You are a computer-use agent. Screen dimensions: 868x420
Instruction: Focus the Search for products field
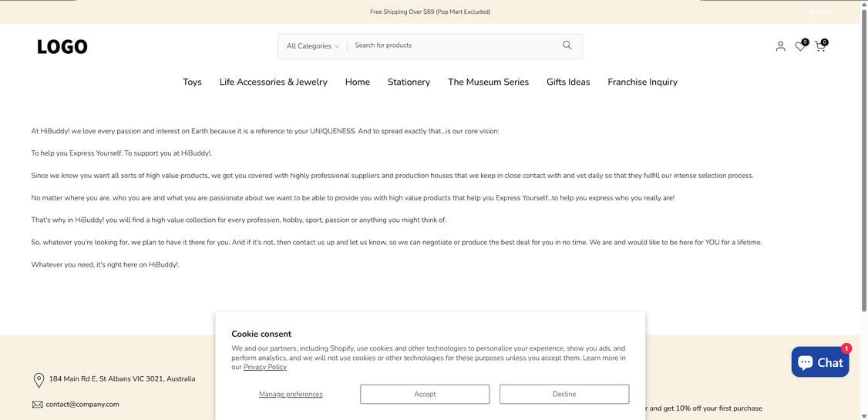click(454, 45)
